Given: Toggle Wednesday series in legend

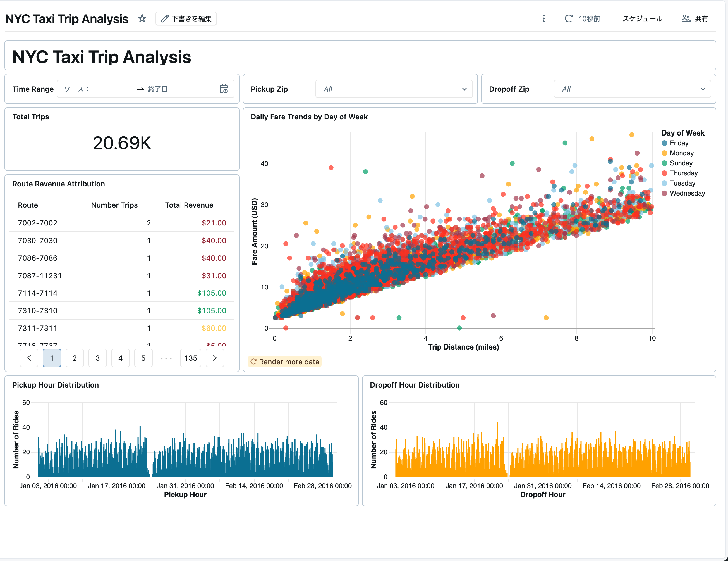Looking at the screenshot, I should 687,193.
